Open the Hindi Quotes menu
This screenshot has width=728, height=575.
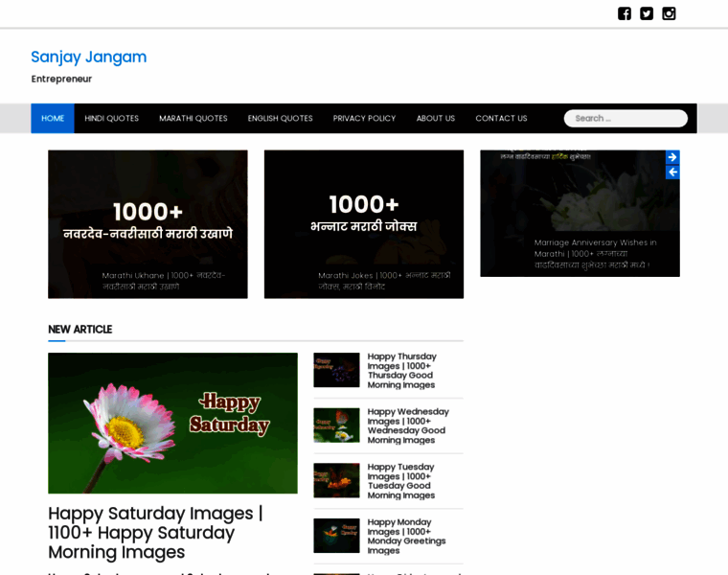pos(111,118)
